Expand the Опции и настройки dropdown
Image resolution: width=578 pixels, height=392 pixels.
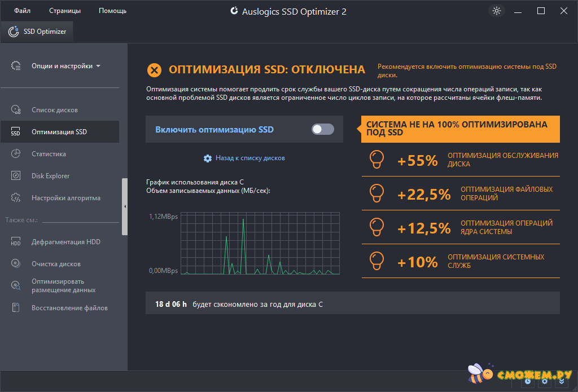[x=66, y=66]
